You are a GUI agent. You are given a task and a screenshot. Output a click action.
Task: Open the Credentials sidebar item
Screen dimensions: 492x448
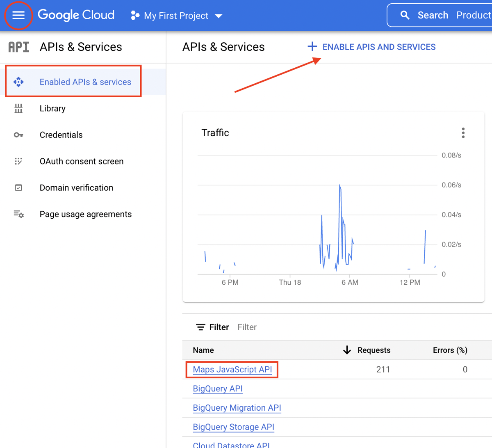pos(61,135)
